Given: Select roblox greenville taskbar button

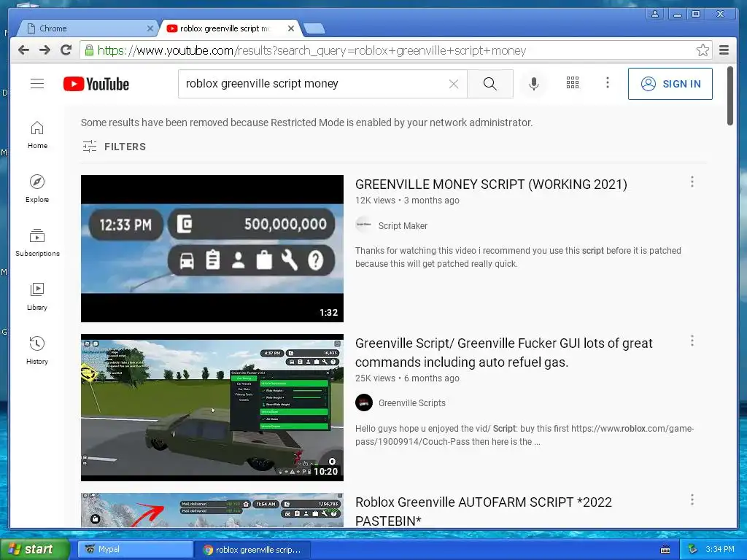Looking at the screenshot, I should [252, 550].
